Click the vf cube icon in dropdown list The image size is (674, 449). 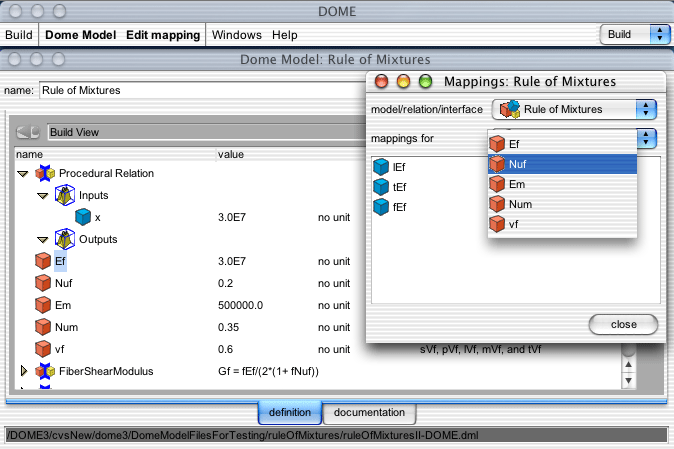click(x=497, y=224)
